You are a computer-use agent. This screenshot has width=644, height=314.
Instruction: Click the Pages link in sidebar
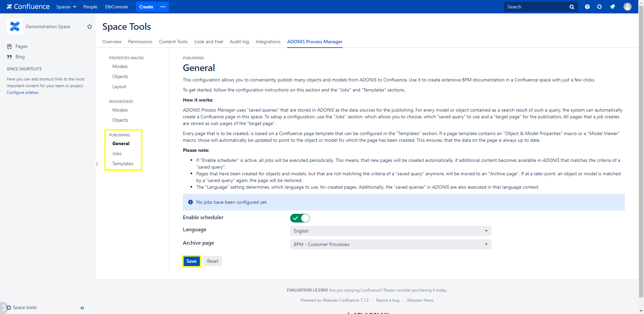tap(21, 47)
